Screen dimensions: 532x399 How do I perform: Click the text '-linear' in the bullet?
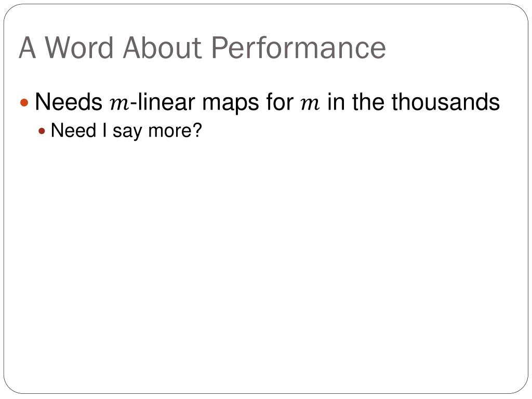tap(163, 102)
